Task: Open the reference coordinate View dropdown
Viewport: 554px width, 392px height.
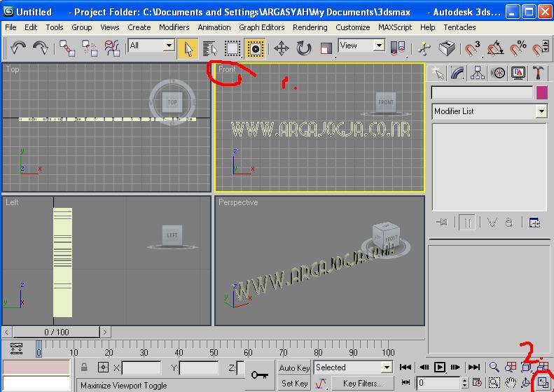Action: pyautogui.click(x=379, y=45)
